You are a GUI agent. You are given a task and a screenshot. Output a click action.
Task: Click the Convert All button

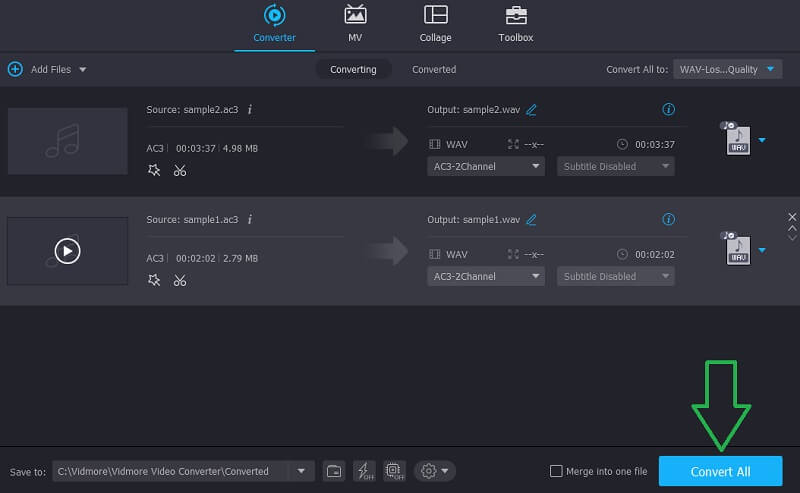point(720,471)
